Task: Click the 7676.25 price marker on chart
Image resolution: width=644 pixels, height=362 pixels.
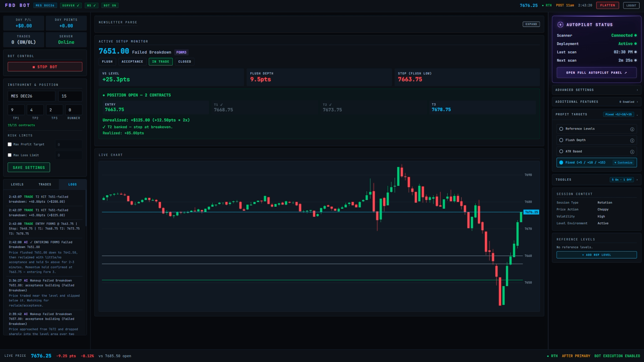Action: point(531,212)
